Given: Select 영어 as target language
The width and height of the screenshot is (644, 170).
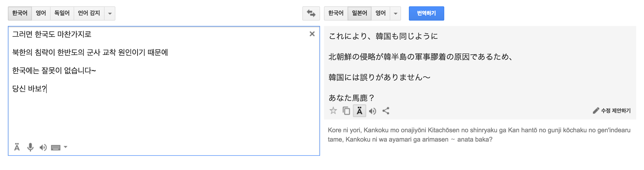Looking at the screenshot, I should [x=380, y=13].
